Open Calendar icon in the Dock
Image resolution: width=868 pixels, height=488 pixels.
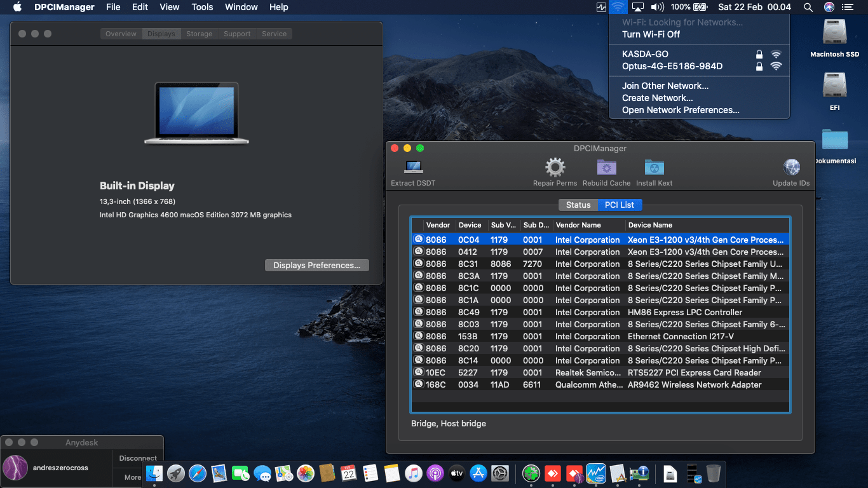click(349, 473)
